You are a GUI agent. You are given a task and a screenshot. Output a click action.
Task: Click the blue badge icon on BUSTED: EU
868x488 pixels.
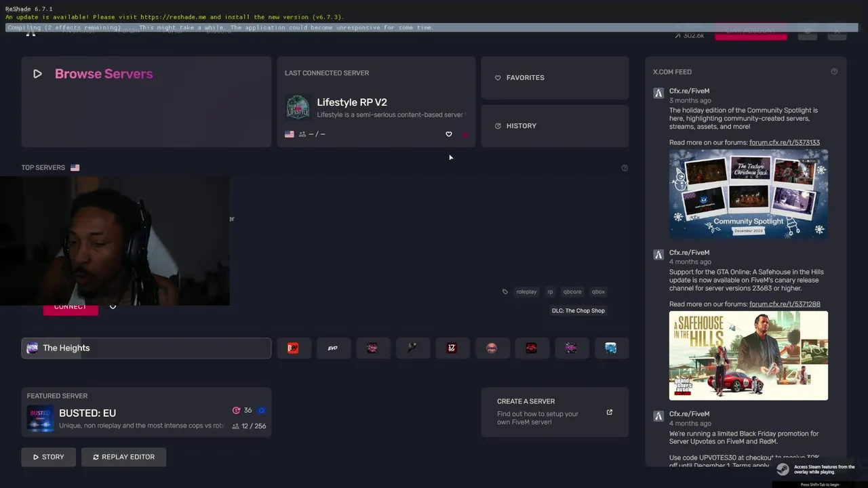tap(262, 410)
